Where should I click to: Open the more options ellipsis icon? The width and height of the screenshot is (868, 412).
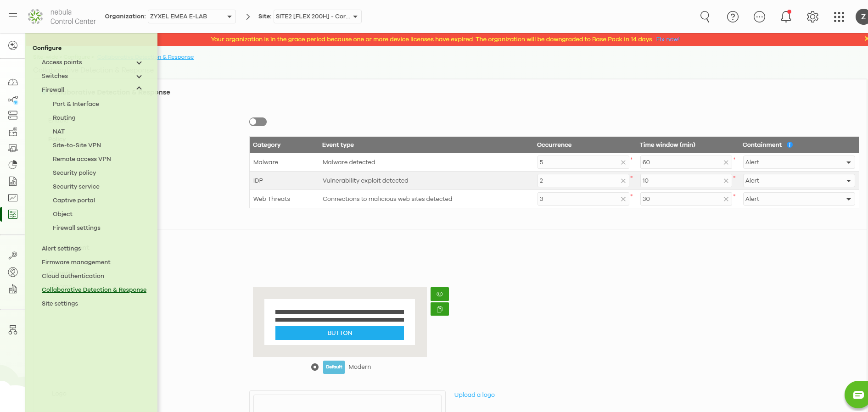759,17
